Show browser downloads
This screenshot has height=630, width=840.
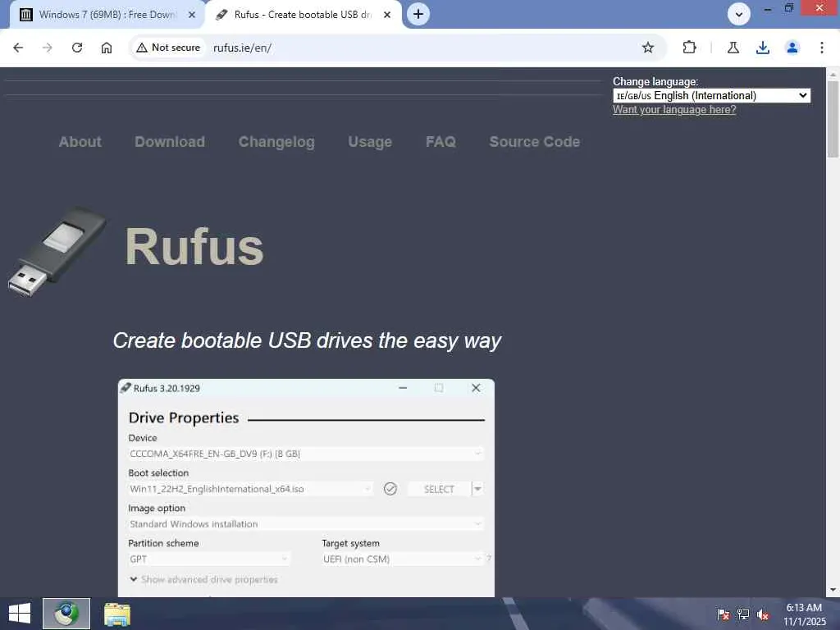click(762, 48)
